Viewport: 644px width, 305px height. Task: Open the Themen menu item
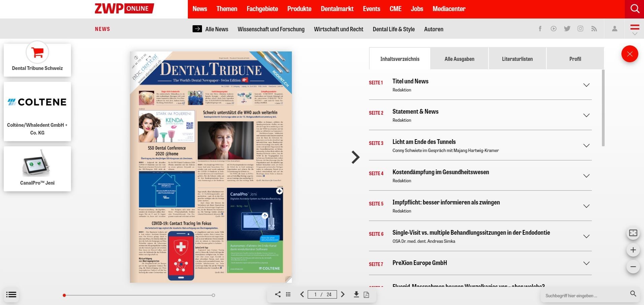pyautogui.click(x=227, y=9)
